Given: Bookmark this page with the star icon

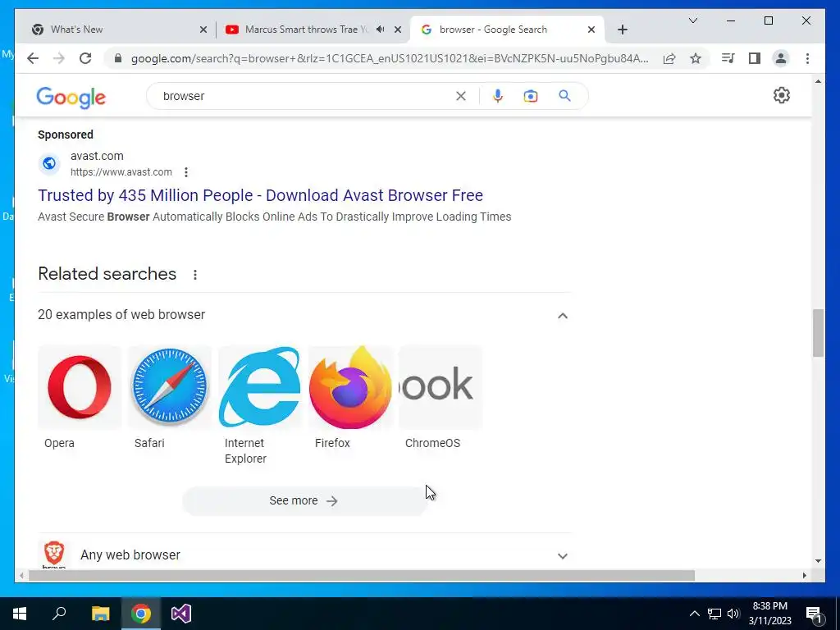Looking at the screenshot, I should tap(696, 58).
